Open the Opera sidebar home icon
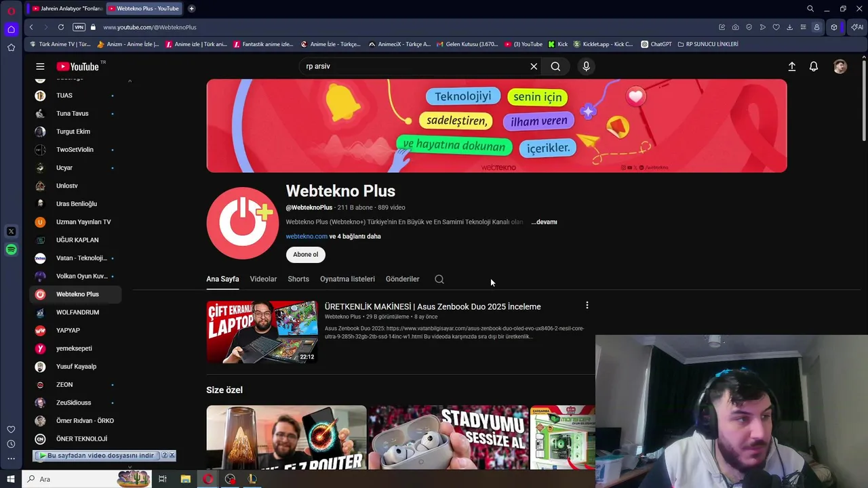This screenshot has width=868, height=488. point(11,29)
